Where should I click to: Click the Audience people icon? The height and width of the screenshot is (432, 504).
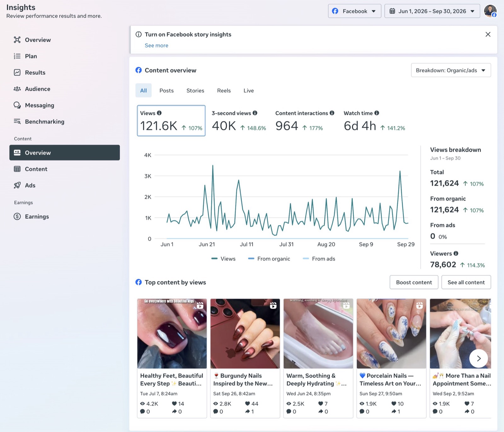17,89
